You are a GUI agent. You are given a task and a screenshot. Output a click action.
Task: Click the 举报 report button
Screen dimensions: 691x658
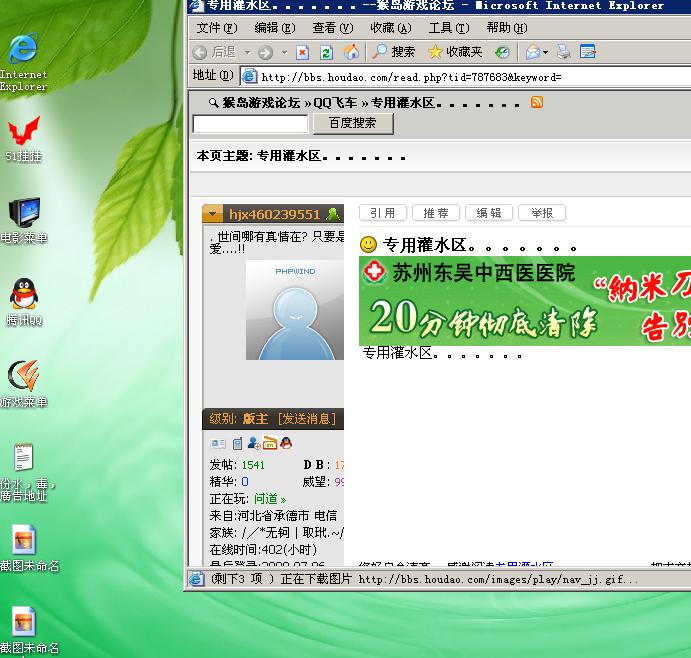pyautogui.click(x=542, y=213)
